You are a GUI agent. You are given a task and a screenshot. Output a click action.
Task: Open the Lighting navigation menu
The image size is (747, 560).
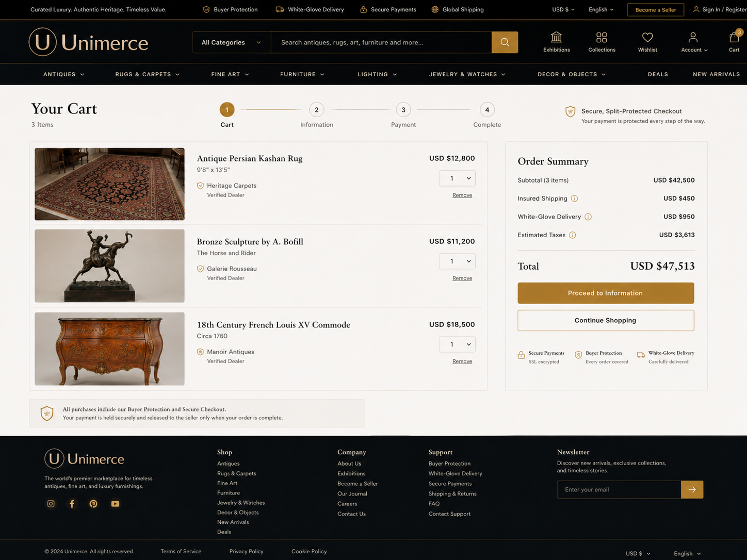(x=377, y=74)
